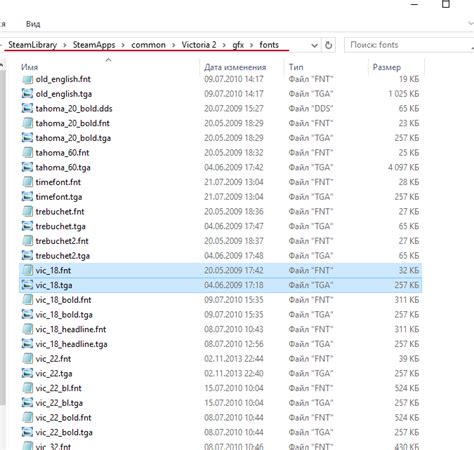Viewport: 474px width, 450px height.
Task: Click the tahoma_20_bold.tga image icon
Action: point(27,138)
